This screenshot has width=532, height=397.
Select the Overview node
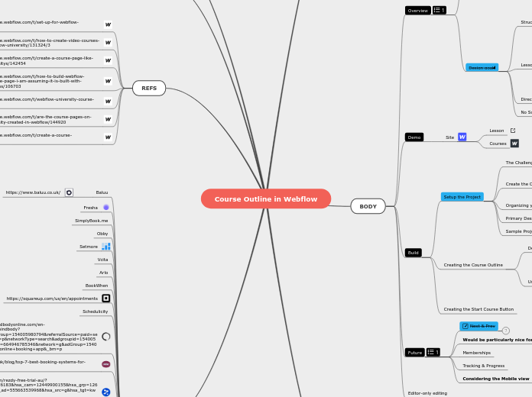(417, 11)
